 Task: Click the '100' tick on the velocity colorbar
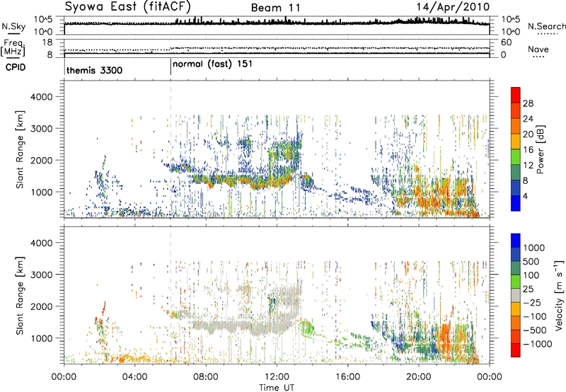pos(531,275)
